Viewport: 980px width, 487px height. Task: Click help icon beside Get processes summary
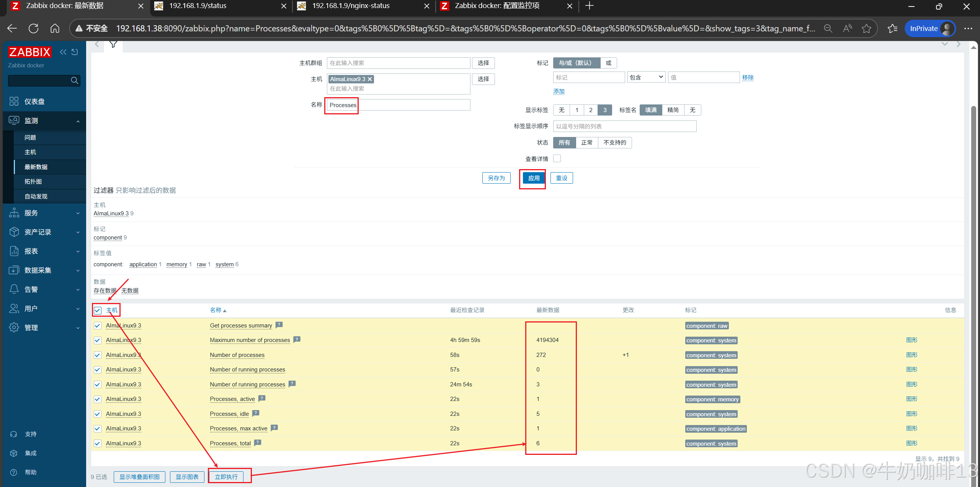tap(279, 325)
